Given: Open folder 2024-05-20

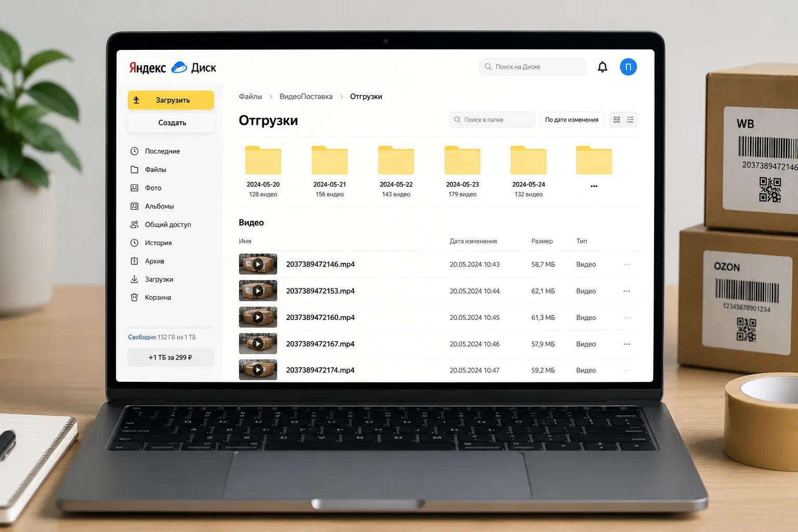Looking at the screenshot, I should pyautogui.click(x=263, y=160).
